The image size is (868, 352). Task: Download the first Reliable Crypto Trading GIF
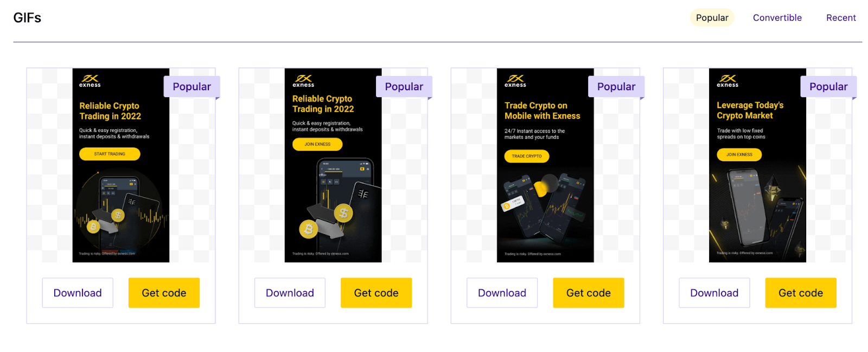[x=78, y=293]
